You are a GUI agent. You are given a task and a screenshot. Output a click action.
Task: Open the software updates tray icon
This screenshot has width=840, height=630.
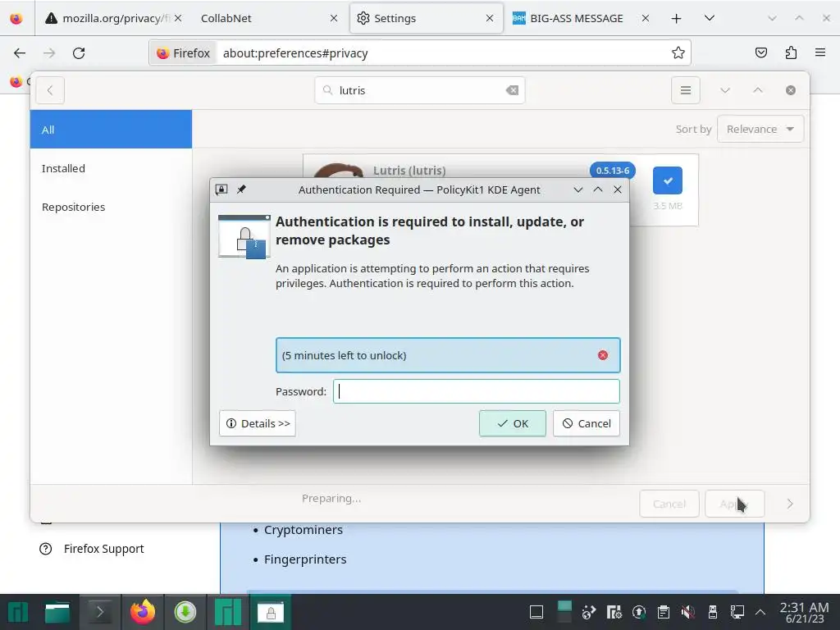coord(638,612)
